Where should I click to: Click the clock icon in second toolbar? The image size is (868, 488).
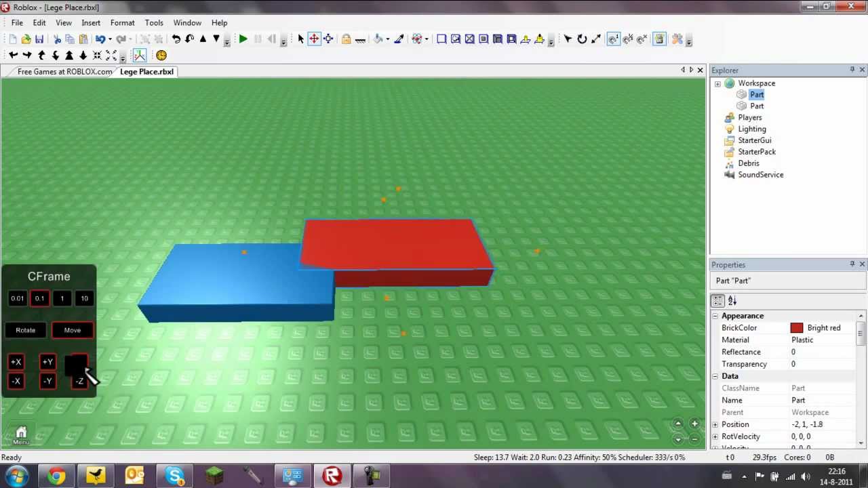tap(161, 56)
